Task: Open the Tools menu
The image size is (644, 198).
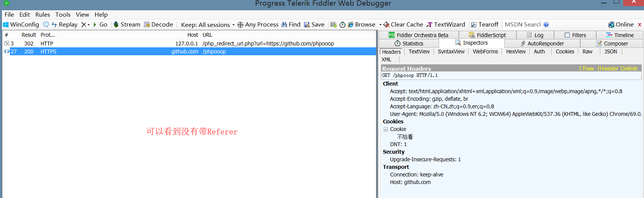Action: (63, 14)
